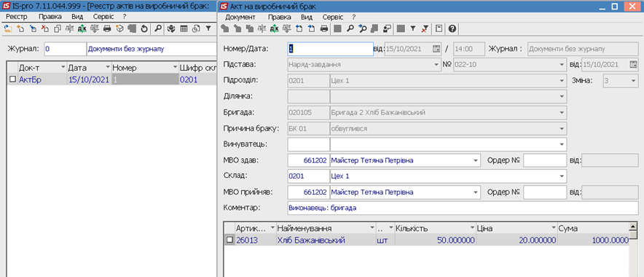Open Кількість column header dropdown

tap(471, 228)
